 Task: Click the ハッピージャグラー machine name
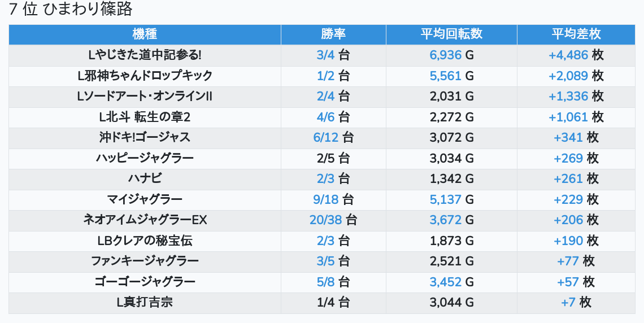point(145,158)
